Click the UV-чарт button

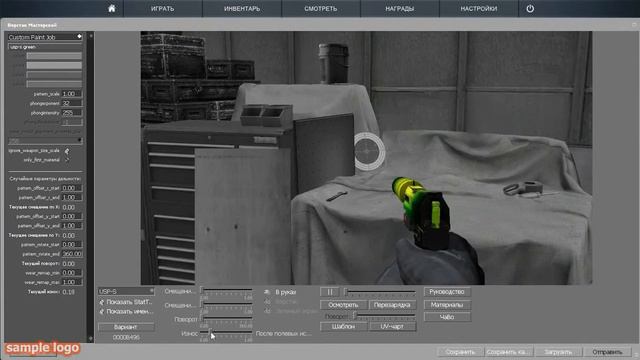392,327
